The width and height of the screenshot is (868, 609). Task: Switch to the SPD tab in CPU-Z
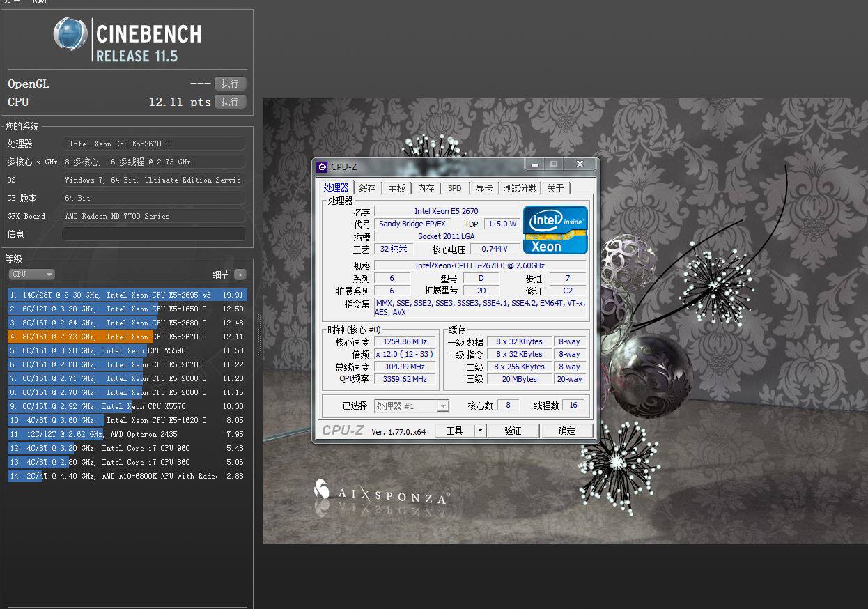coord(455,188)
